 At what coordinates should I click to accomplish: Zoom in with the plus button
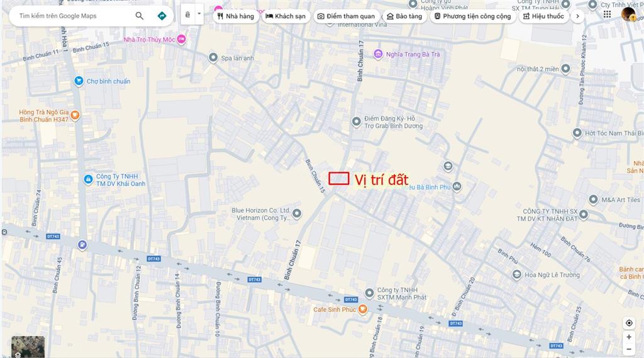point(629,337)
